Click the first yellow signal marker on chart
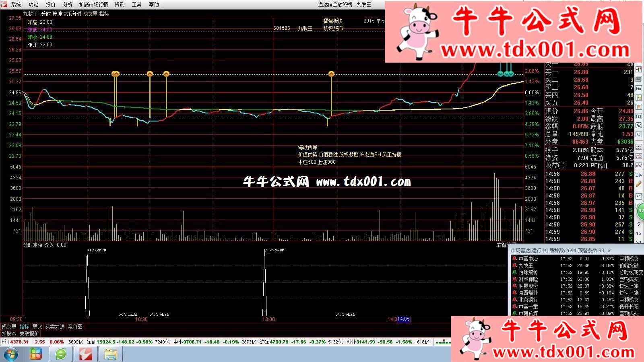 (x=114, y=74)
